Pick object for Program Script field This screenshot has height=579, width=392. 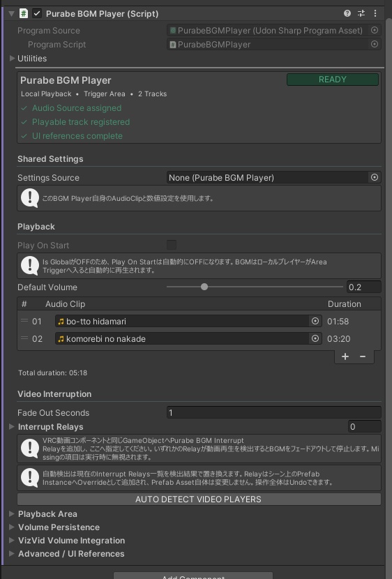click(x=375, y=45)
